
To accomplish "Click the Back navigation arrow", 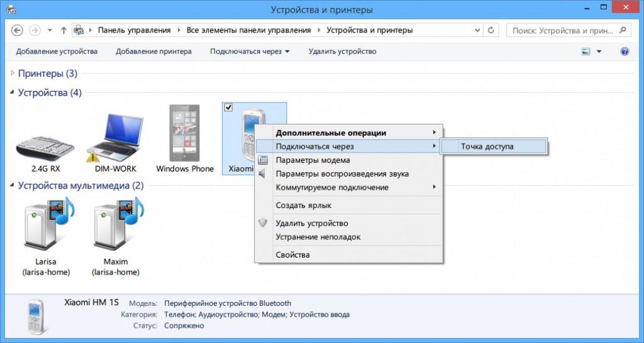I will [x=17, y=30].
